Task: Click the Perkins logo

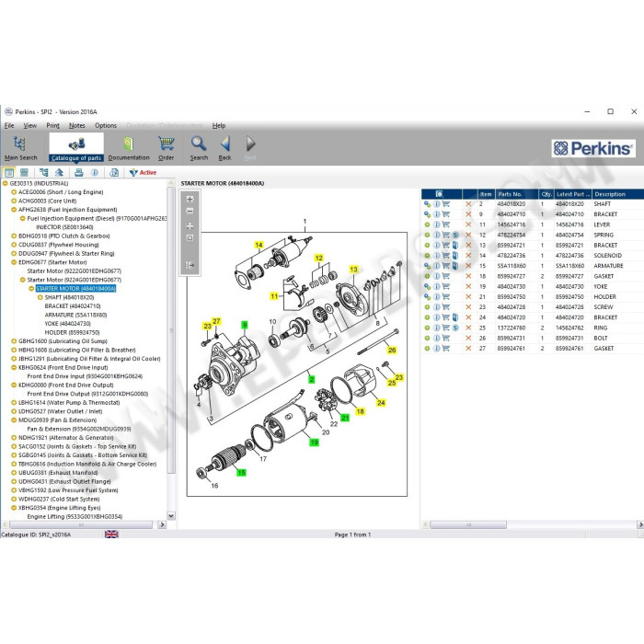Action: (593, 148)
